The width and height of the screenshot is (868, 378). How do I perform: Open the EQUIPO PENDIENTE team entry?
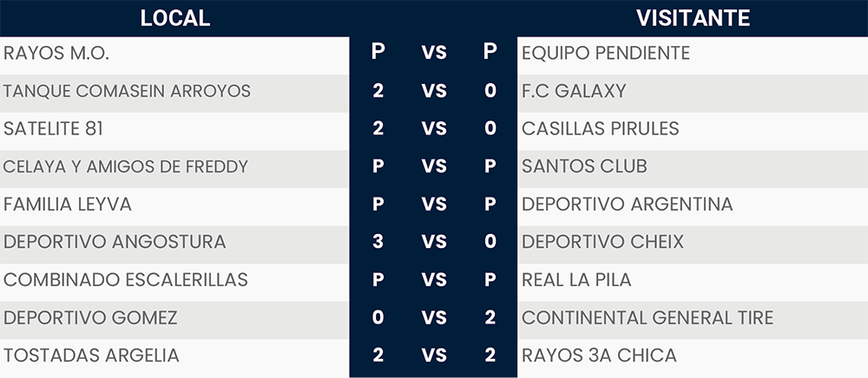pyautogui.click(x=606, y=53)
